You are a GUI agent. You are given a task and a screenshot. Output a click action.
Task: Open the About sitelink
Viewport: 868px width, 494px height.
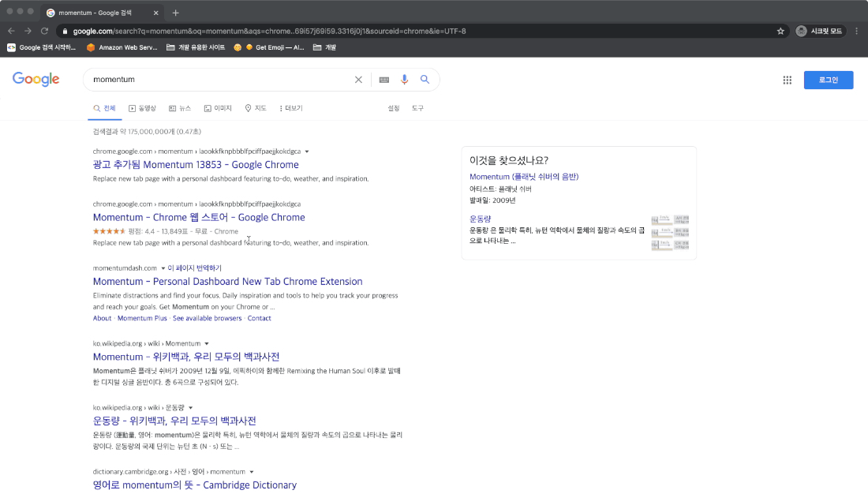(x=102, y=319)
